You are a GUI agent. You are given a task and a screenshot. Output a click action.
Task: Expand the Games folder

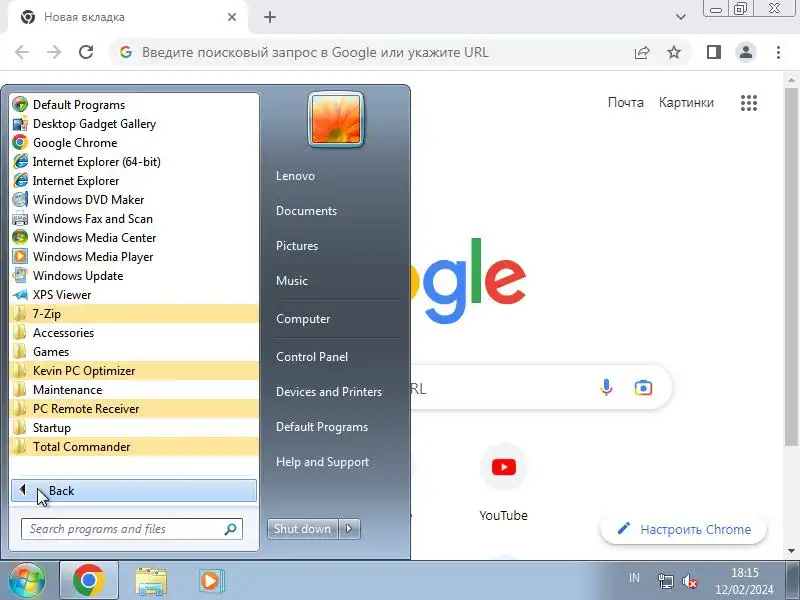pos(134,352)
